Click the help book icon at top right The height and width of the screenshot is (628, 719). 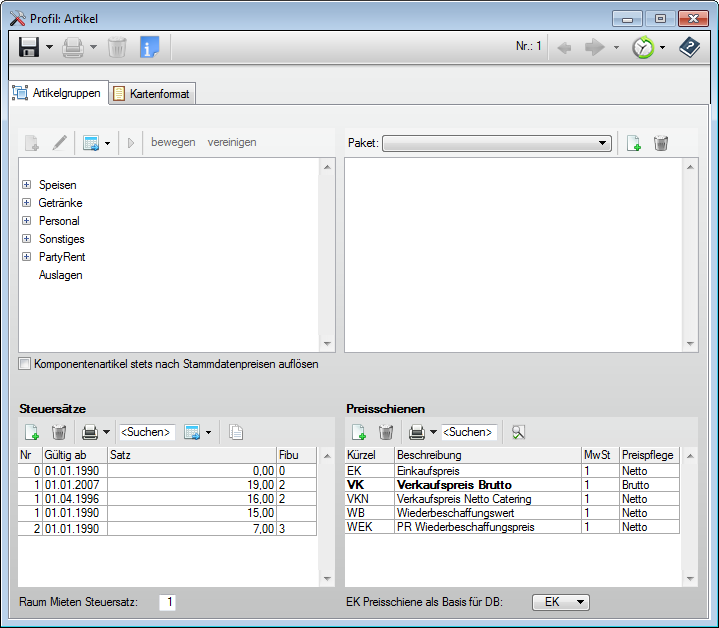point(690,47)
